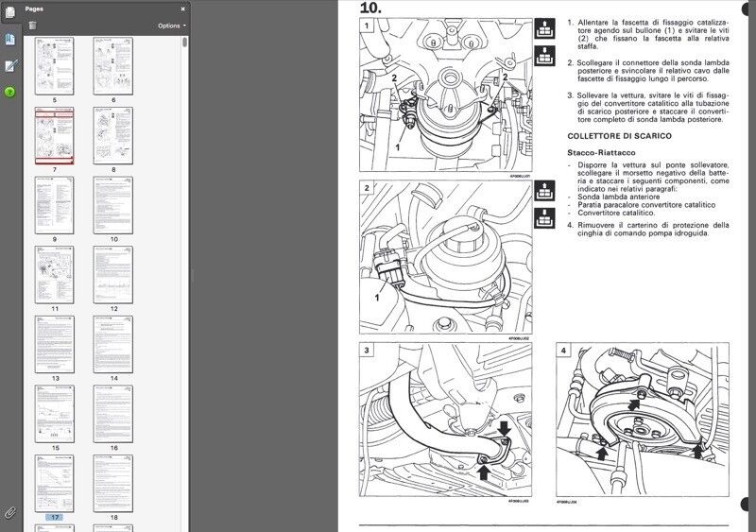Open page 12 thumbnail
This screenshot has height=532, width=756.
click(112, 272)
